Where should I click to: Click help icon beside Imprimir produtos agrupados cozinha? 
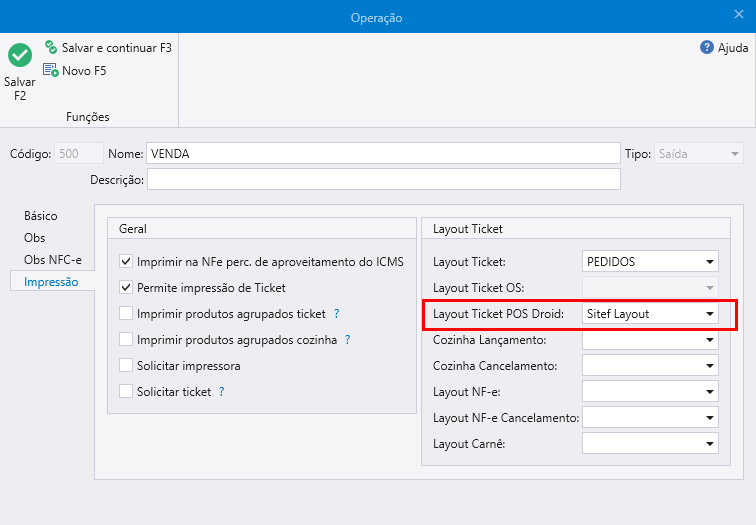click(347, 340)
